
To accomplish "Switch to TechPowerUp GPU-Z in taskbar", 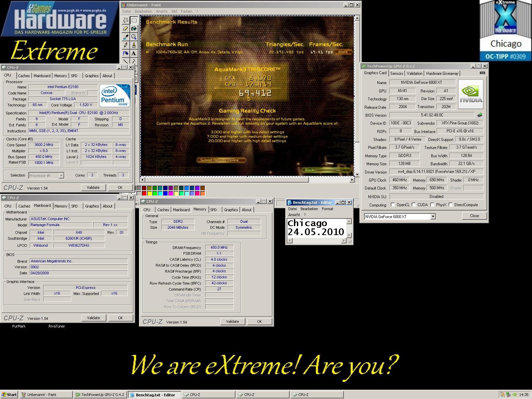I will (100, 395).
